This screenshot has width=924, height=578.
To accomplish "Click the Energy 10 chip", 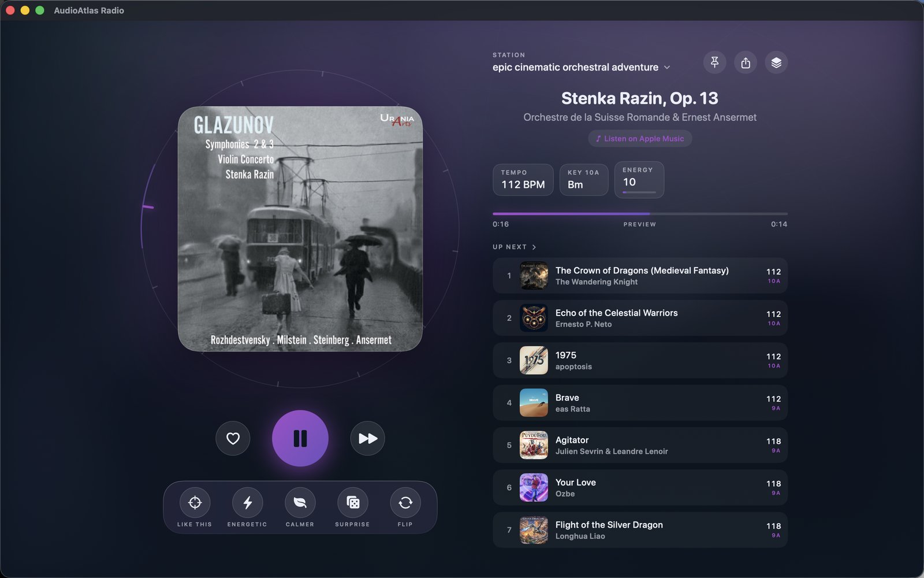I will [639, 180].
